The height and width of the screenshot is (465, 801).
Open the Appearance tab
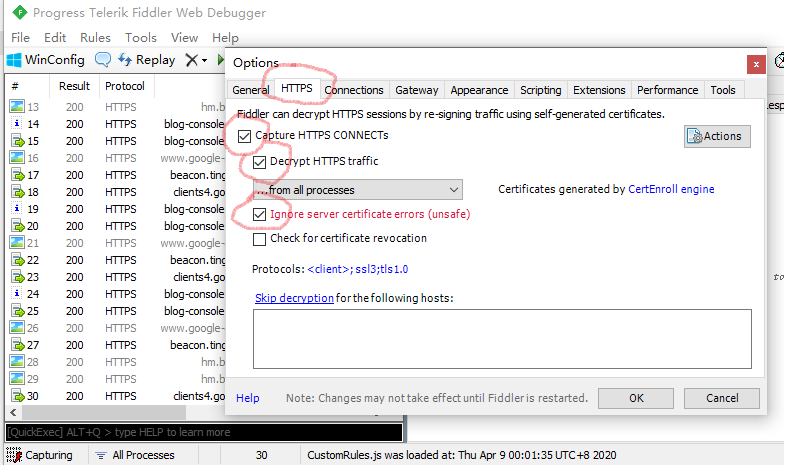[x=479, y=90]
